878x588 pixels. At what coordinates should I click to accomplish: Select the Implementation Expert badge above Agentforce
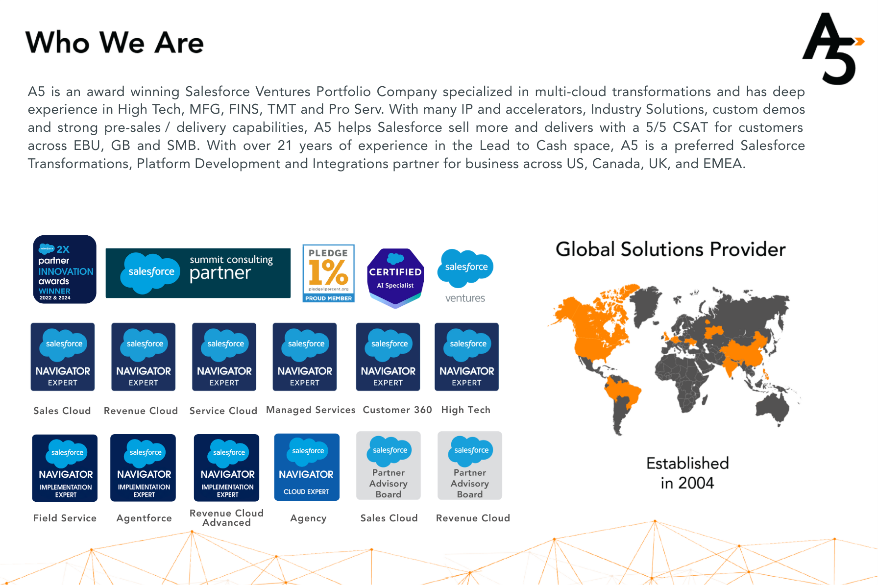click(x=143, y=468)
